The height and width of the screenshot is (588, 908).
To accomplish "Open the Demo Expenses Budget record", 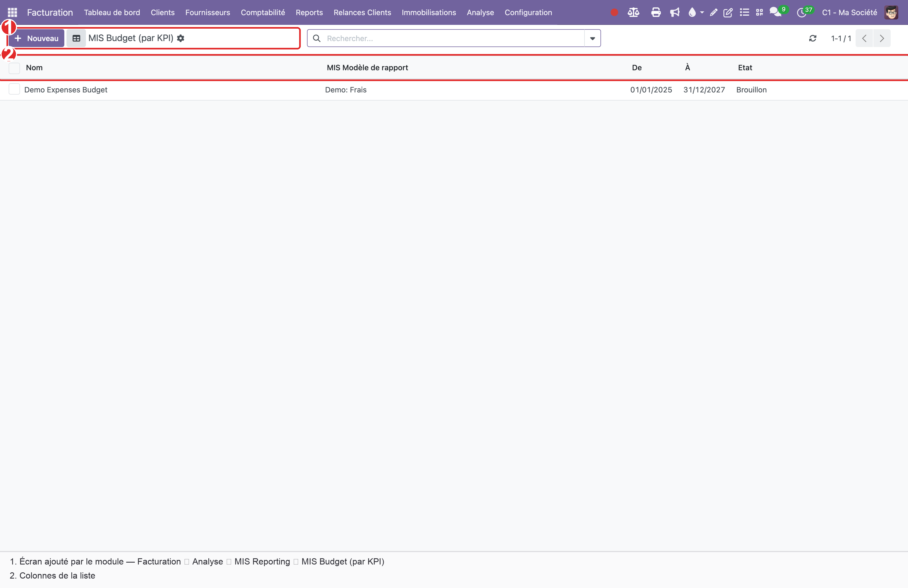I will (x=66, y=90).
